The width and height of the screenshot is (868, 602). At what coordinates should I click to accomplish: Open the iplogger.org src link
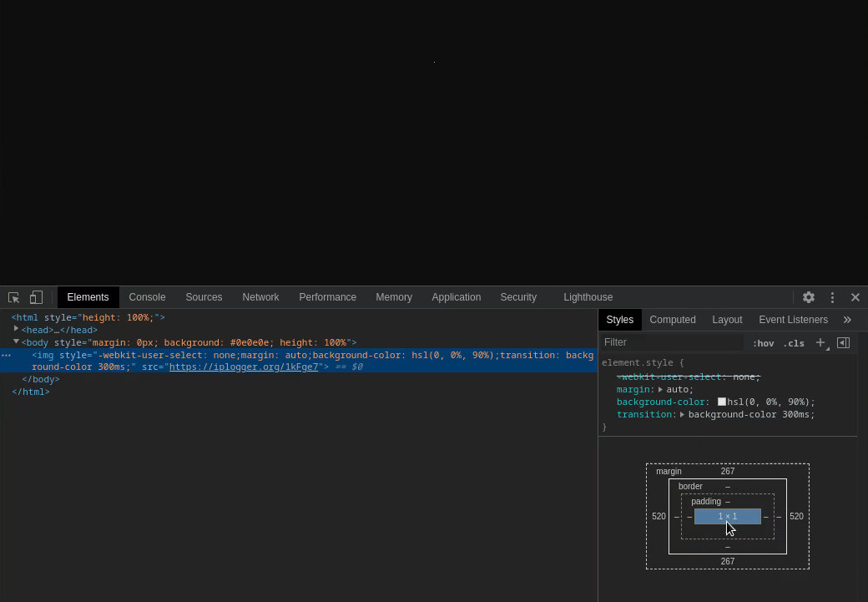click(244, 367)
